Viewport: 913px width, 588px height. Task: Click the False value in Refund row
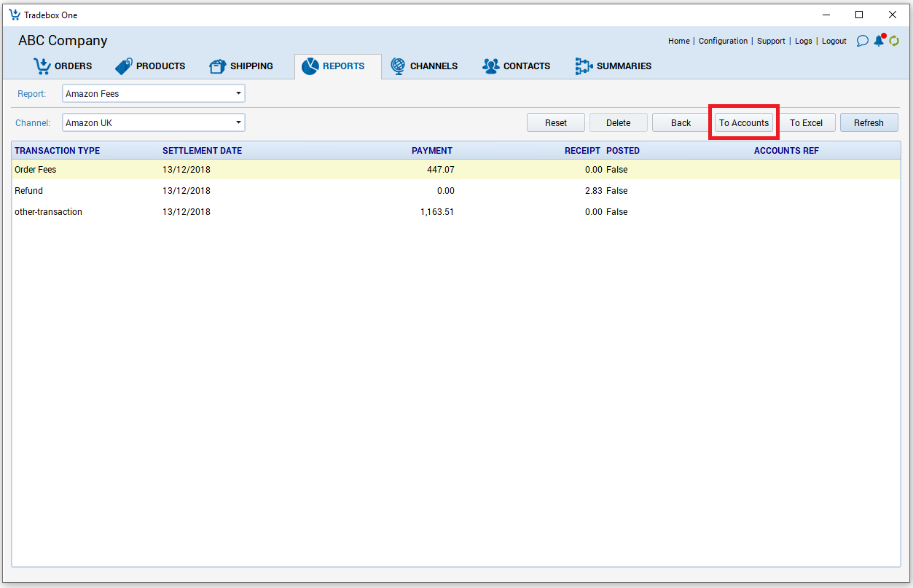point(617,191)
